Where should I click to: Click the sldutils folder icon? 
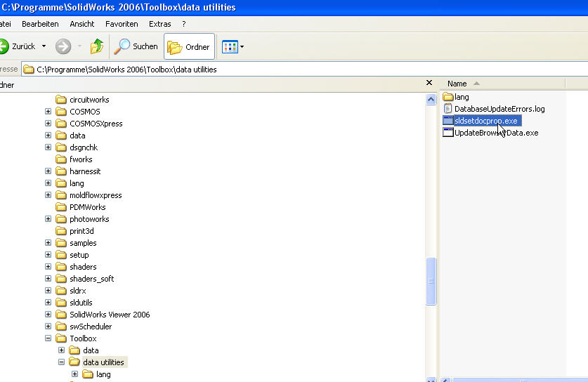[x=60, y=303]
